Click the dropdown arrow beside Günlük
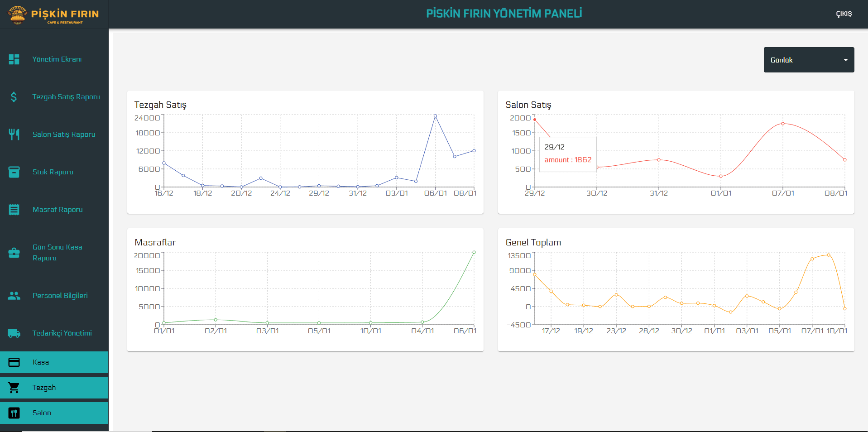This screenshot has height=432, width=868. (845, 60)
